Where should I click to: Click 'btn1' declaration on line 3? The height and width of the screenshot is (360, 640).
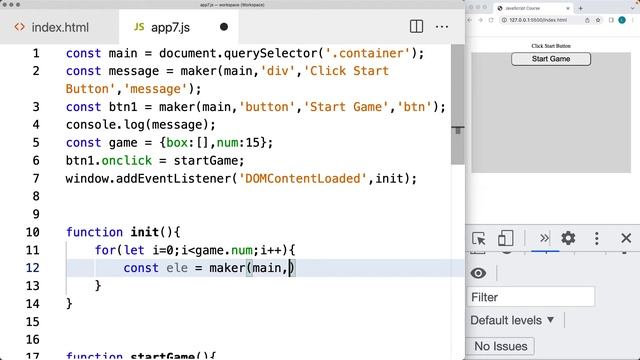123,107
